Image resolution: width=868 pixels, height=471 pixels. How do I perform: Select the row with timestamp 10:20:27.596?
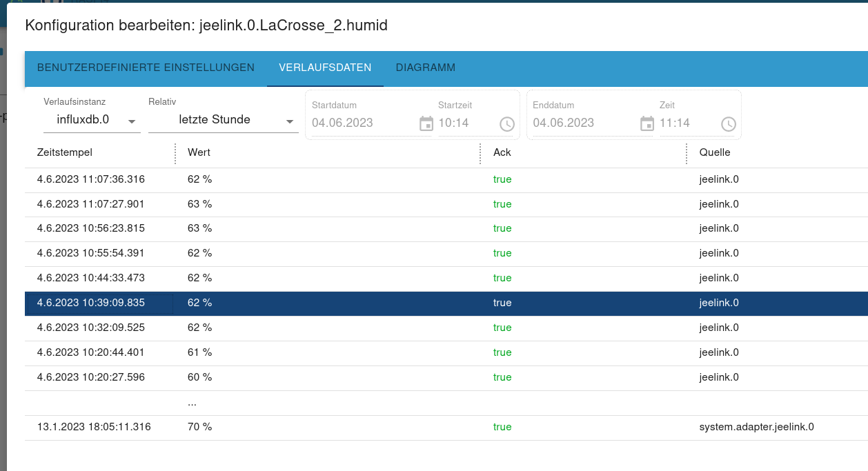(x=91, y=377)
